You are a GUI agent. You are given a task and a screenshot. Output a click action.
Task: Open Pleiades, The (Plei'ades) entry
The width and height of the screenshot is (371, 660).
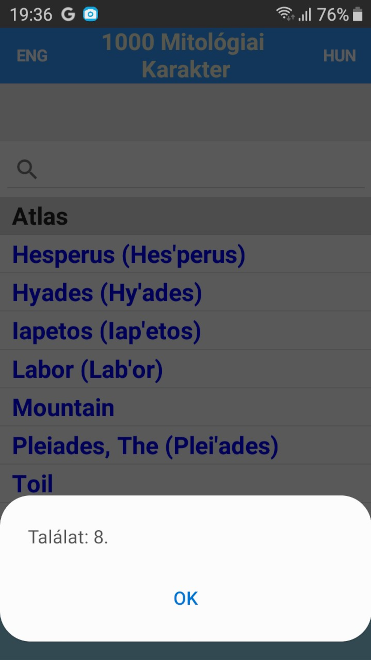pos(185,446)
